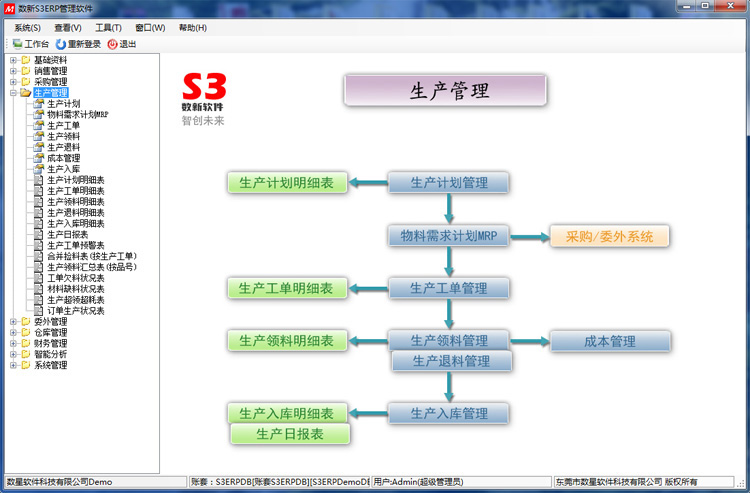Open the 查看(V) menu
This screenshot has height=493, width=750.
click(67, 28)
